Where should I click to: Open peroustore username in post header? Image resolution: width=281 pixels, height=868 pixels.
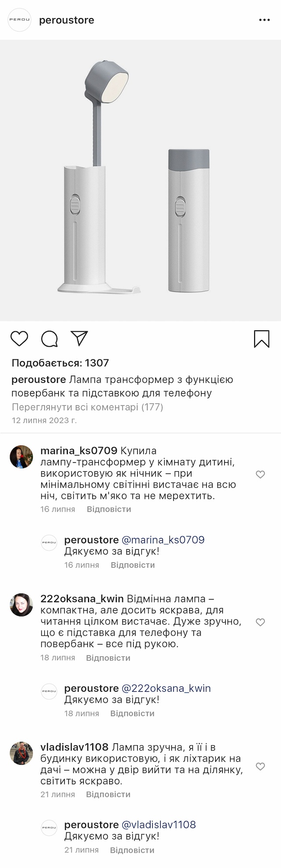[67, 20]
